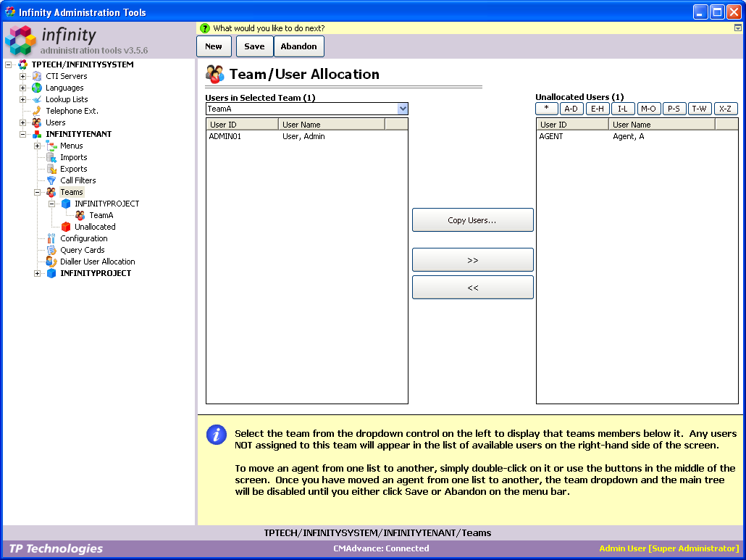Sort unallocated list by User Name column
Image resolution: width=746 pixels, height=560 pixels.
[662, 125]
